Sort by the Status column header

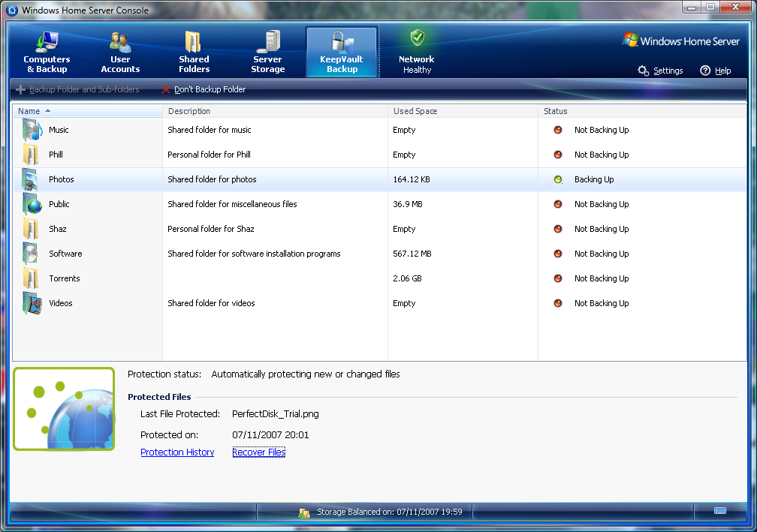[642, 111]
